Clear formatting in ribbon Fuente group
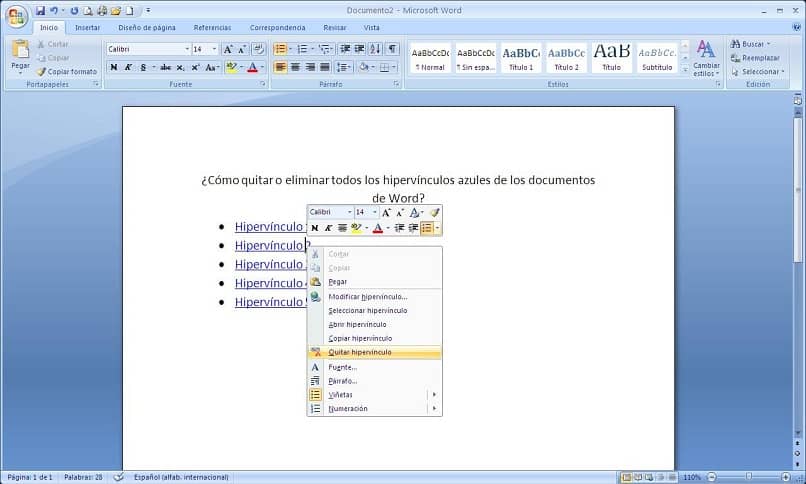The image size is (806, 484). click(x=259, y=49)
